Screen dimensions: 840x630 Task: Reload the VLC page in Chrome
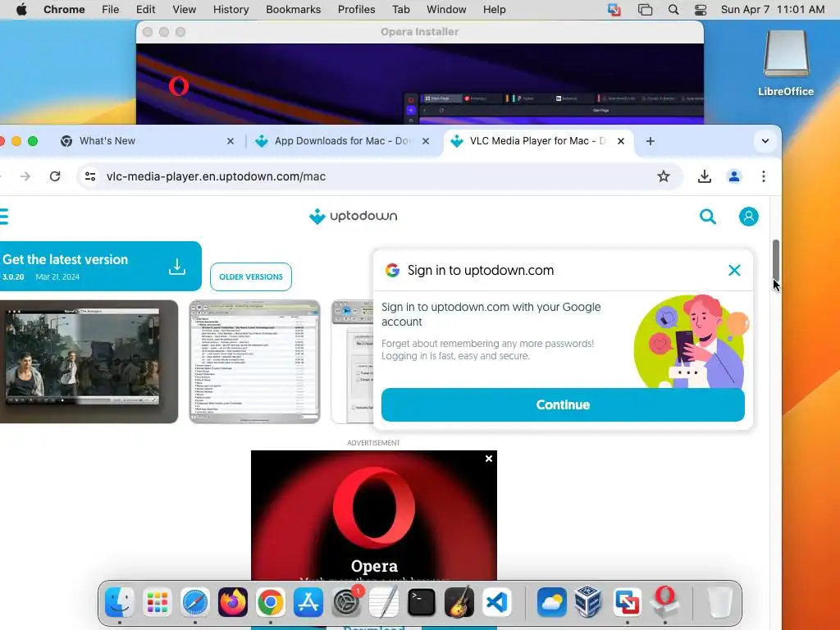55,176
